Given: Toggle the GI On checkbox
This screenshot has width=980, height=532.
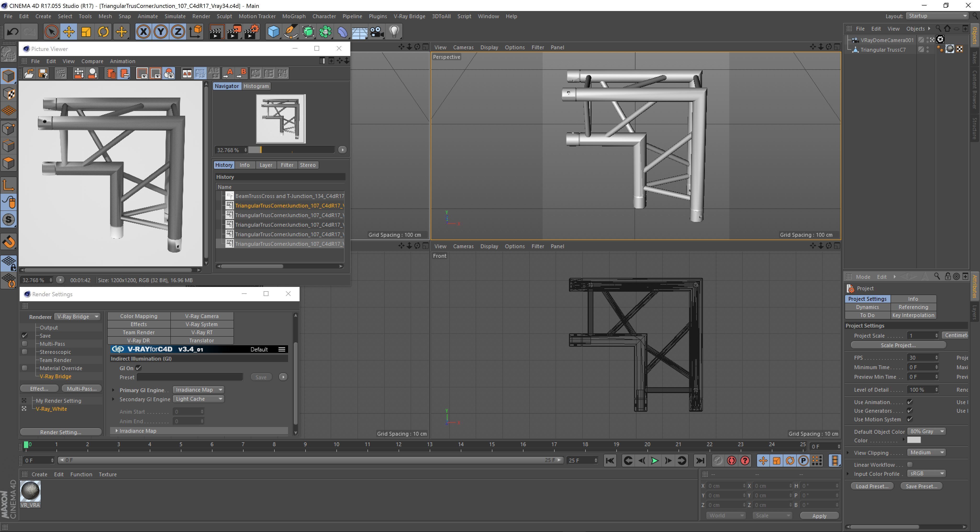Looking at the screenshot, I should pos(139,368).
